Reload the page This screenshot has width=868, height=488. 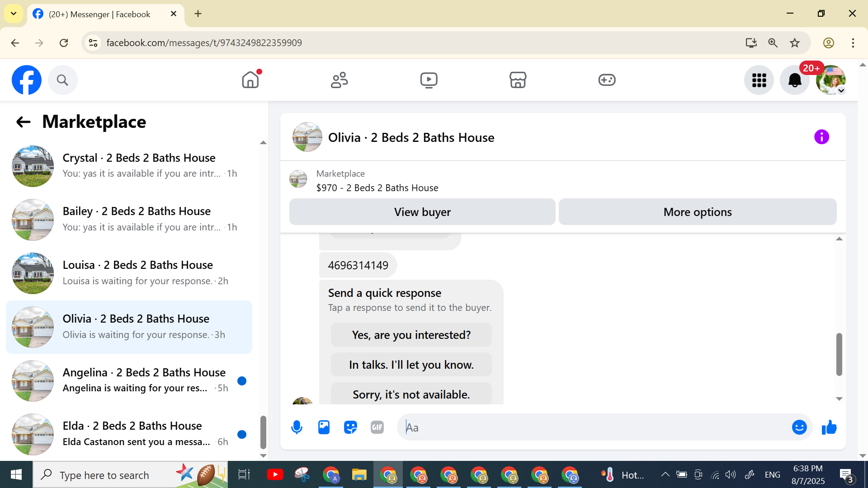click(64, 43)
